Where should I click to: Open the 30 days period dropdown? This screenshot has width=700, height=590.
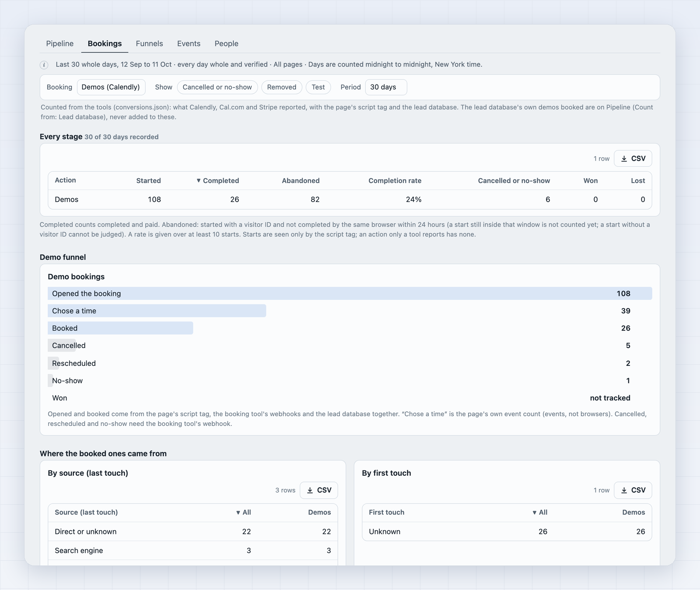[x=386, y=87]
